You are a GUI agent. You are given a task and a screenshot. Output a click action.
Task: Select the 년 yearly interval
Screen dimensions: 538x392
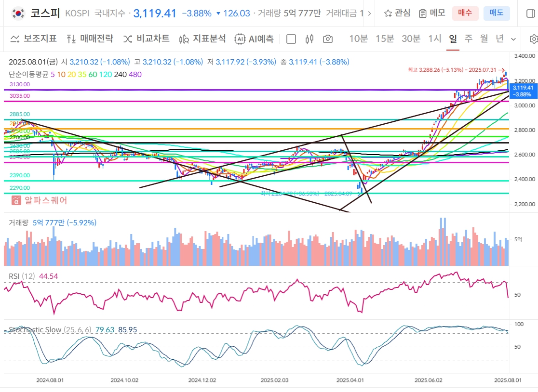499,39
